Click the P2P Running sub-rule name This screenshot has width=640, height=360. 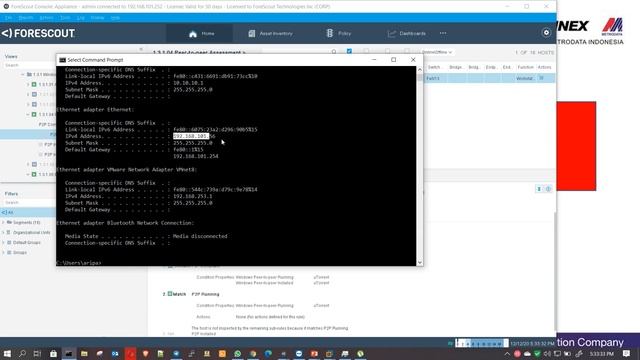[205, 294]
